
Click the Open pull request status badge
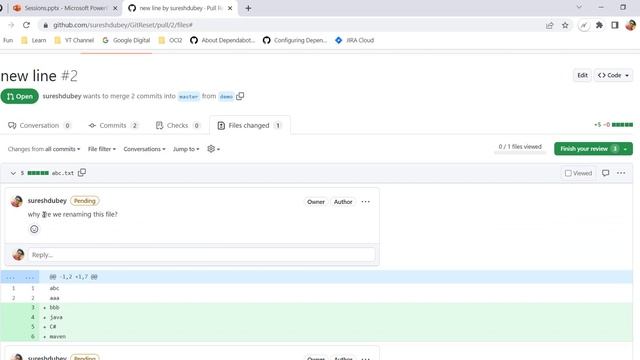(20, 96)
